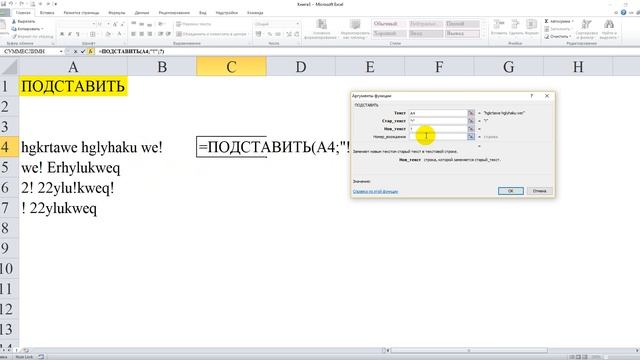This screenshot has width=640, height=360.
Task: Open the Рецензирование ribbon tab
Action: point(174,13)
